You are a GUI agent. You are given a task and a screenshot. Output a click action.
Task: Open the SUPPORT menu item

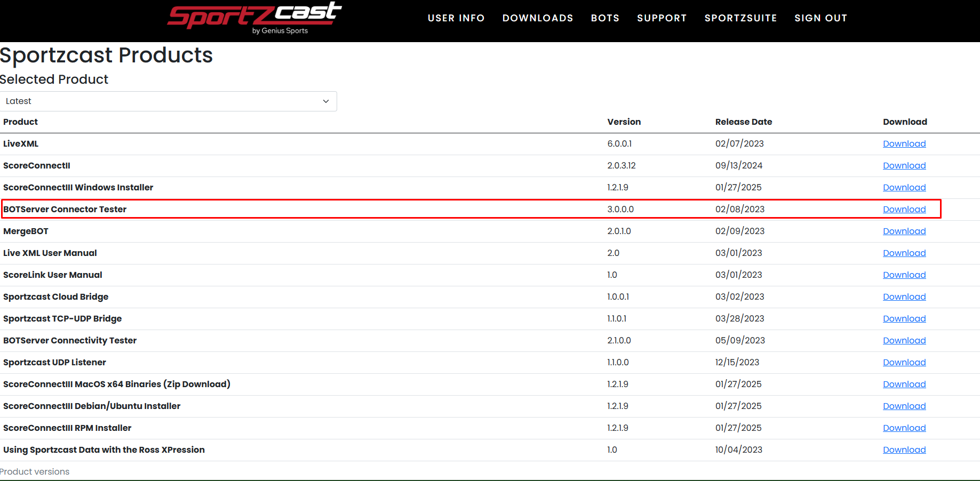(662, 18)
